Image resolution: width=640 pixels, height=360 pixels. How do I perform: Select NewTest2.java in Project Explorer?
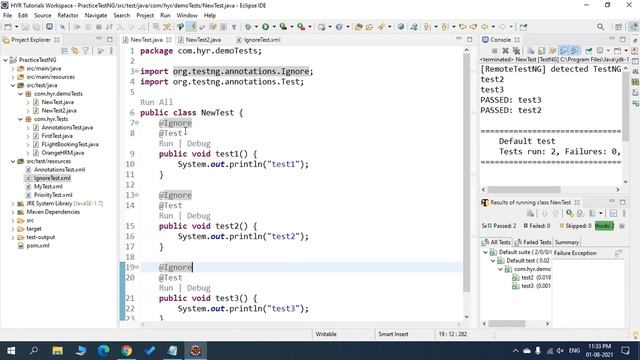tap(59, 110)
